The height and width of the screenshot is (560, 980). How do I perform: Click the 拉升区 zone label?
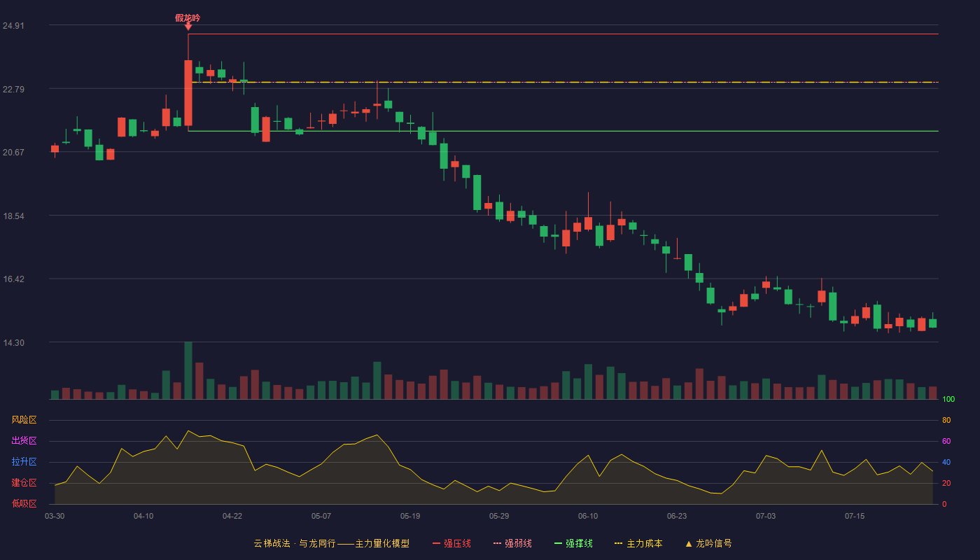[24, 462]
